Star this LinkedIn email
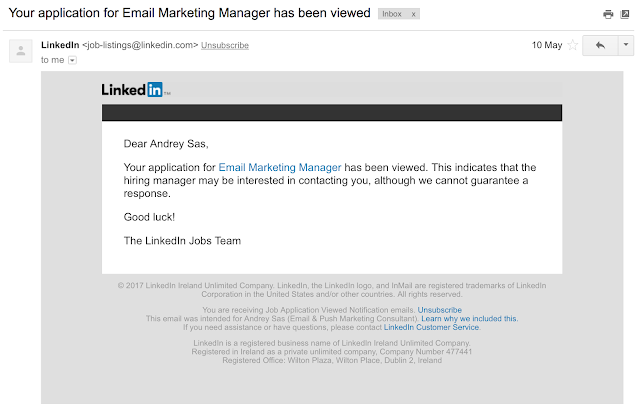 click(x=573, y=45)
